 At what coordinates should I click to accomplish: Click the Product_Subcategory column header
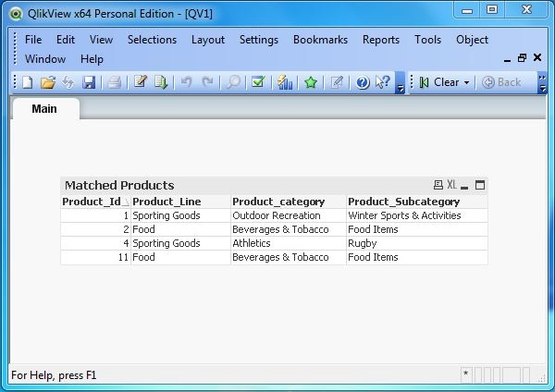click(x=417, y=202)
